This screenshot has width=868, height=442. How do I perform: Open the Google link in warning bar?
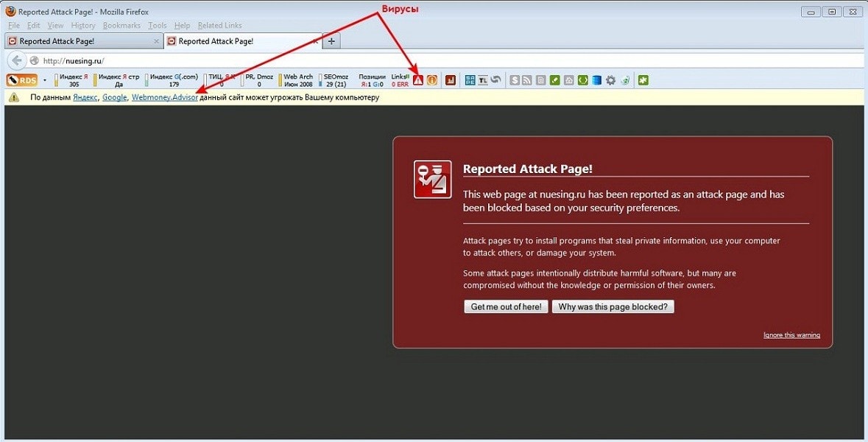[115, 97]
